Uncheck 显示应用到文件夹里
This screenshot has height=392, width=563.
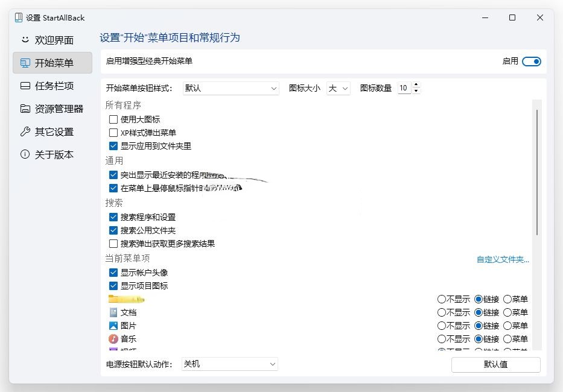113,146
